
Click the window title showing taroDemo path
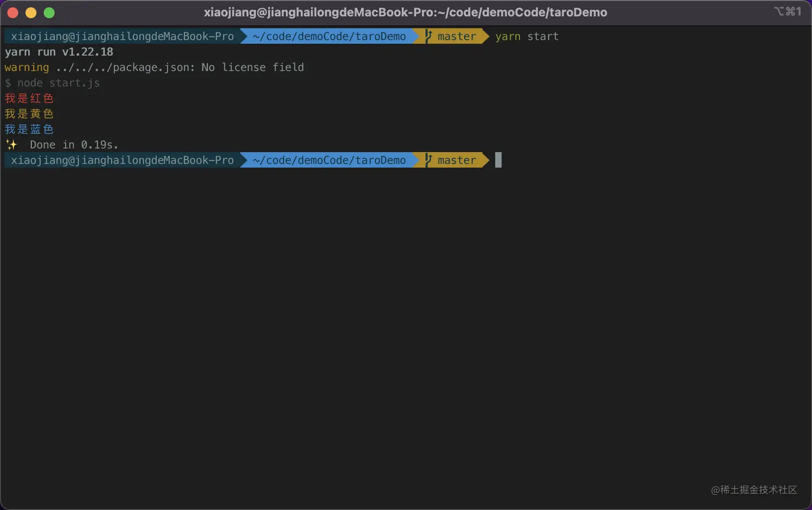(405, 12)
